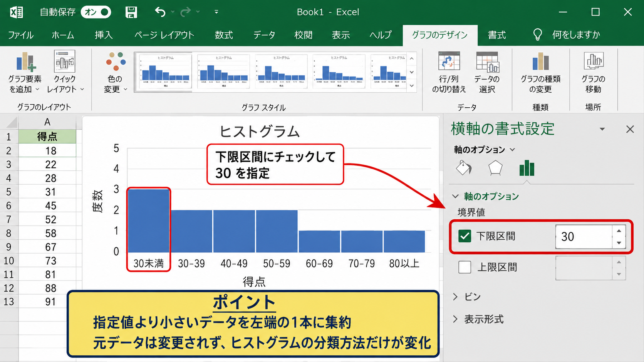Select the axis options bar chart icon
This screenshot has height=362, width=644.
pyautogui.click(x=527, y=168)
